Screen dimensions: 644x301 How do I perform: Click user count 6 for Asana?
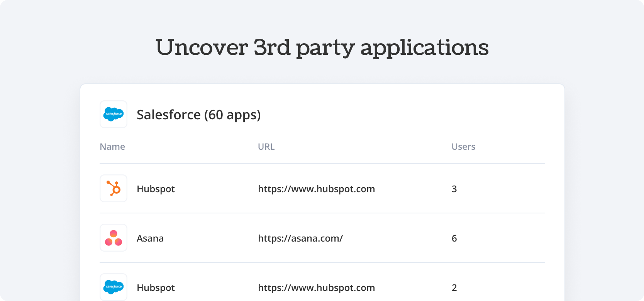point(454,238)
